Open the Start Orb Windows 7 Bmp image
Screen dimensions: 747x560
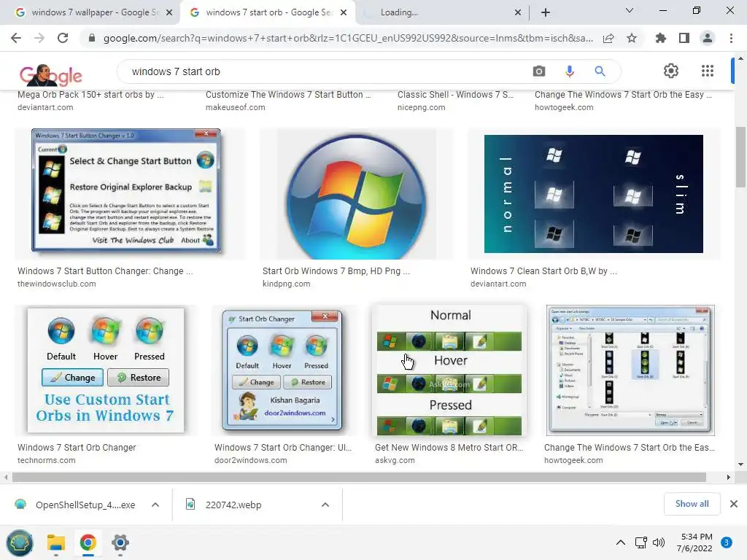pyautogui.click(x=356, y=194)
